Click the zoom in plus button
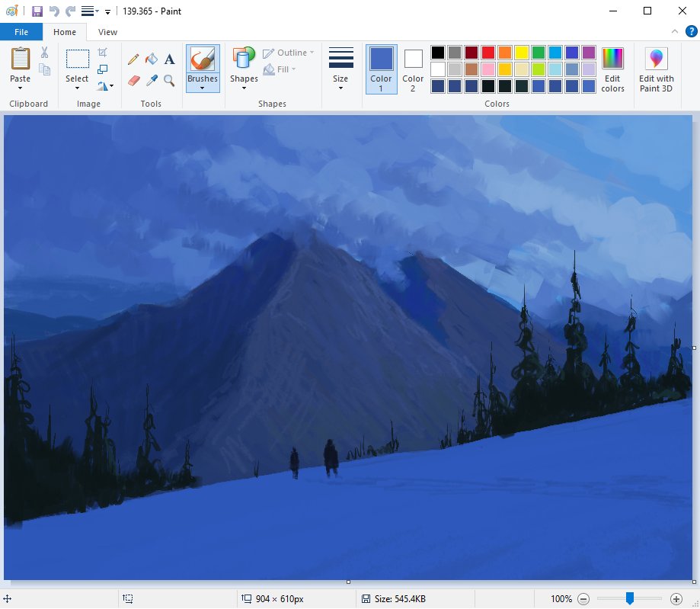This screenshot has width=700, height=609. [x=676, y=599]
